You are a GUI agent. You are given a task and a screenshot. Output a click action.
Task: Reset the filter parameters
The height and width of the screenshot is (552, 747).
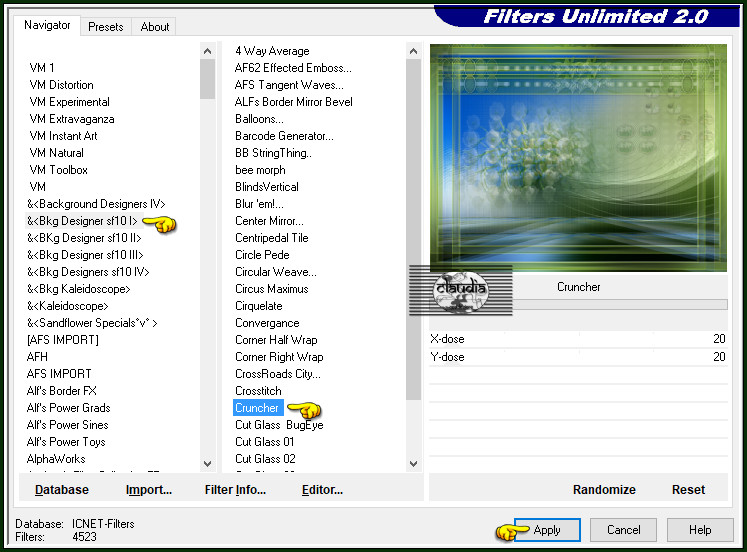[688, 490]
